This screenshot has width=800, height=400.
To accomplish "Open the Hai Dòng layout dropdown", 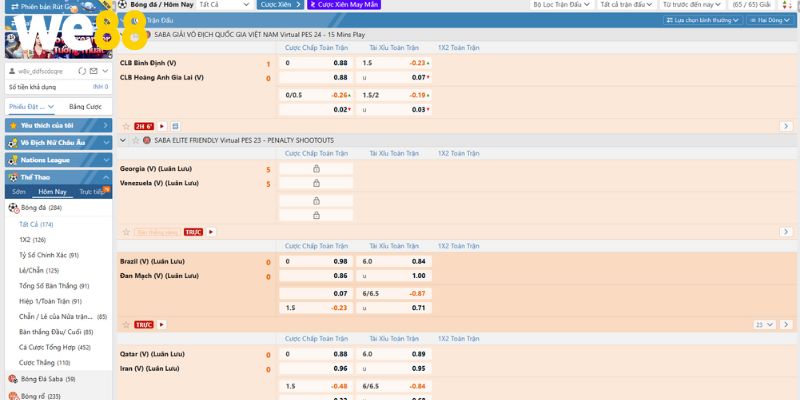I will click(x=767, y=19).
